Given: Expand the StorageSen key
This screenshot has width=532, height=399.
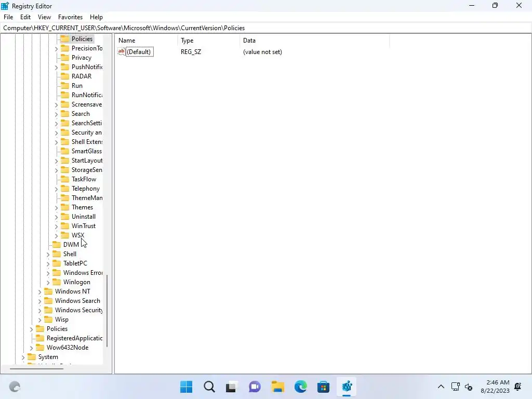Looking at the screenshot, I should pyautogui.click(x=56, y=170).
